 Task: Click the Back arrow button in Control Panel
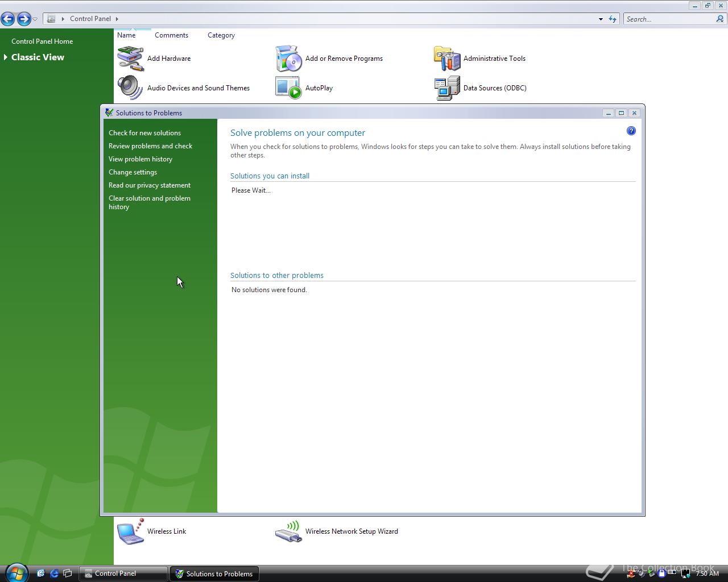pos(8,19)
